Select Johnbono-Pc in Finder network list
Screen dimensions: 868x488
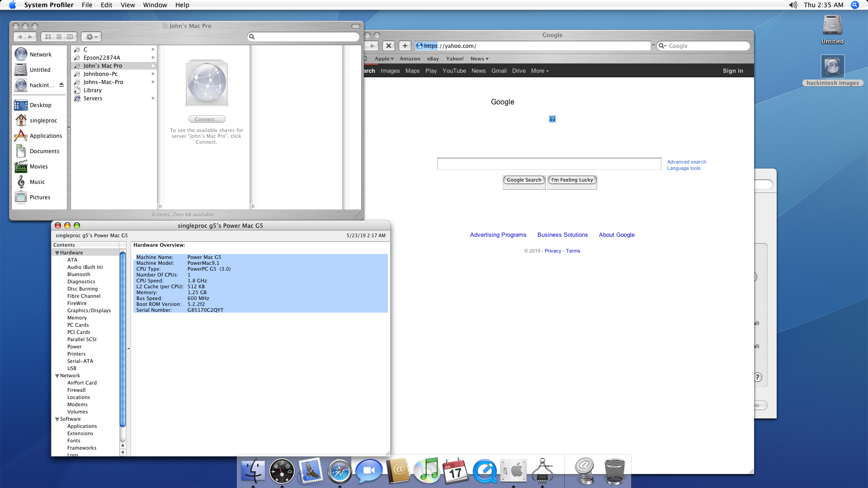point(100,74)
